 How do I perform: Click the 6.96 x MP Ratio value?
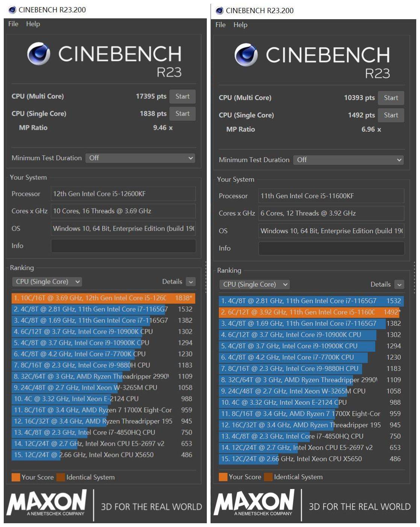tap(371, 129)
